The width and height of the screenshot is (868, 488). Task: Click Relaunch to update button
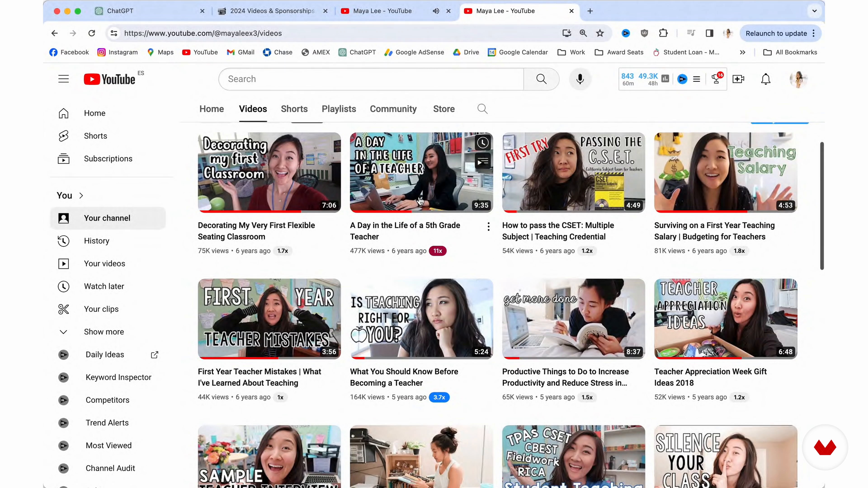776,33
